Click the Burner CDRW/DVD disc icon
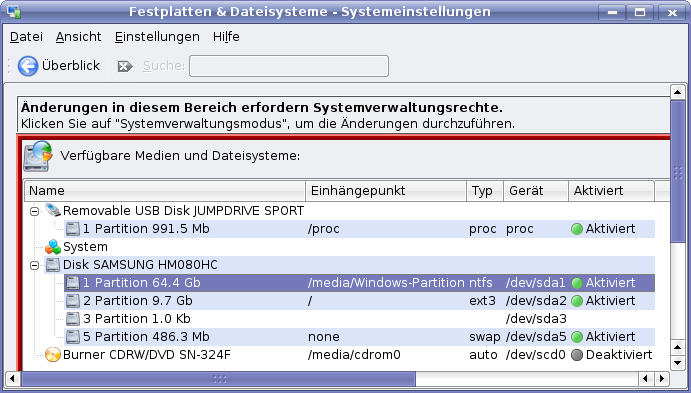This screenshot has width=691, height=393. pos(53,355)
